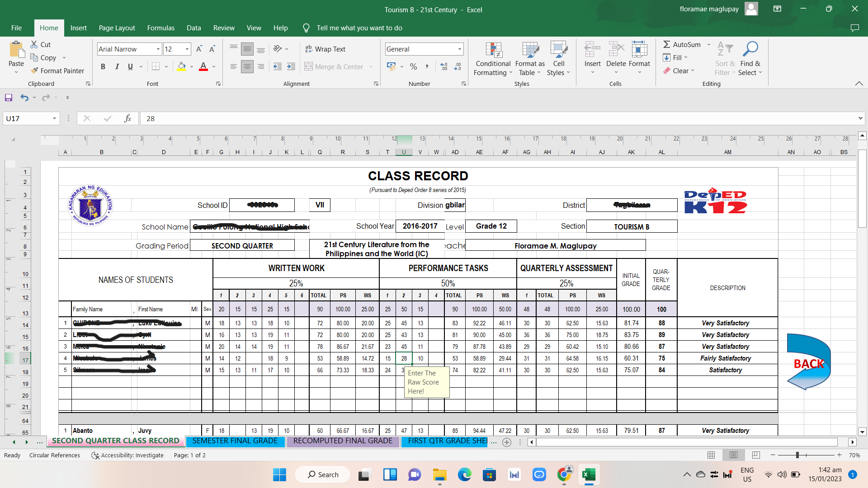
Task: Open the Name Box dropdown arrow
Action: (x=54, y=118)
